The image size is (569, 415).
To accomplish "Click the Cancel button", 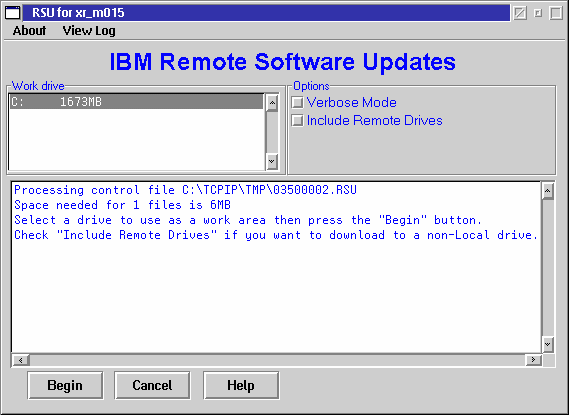I will [x=152, y=385].
